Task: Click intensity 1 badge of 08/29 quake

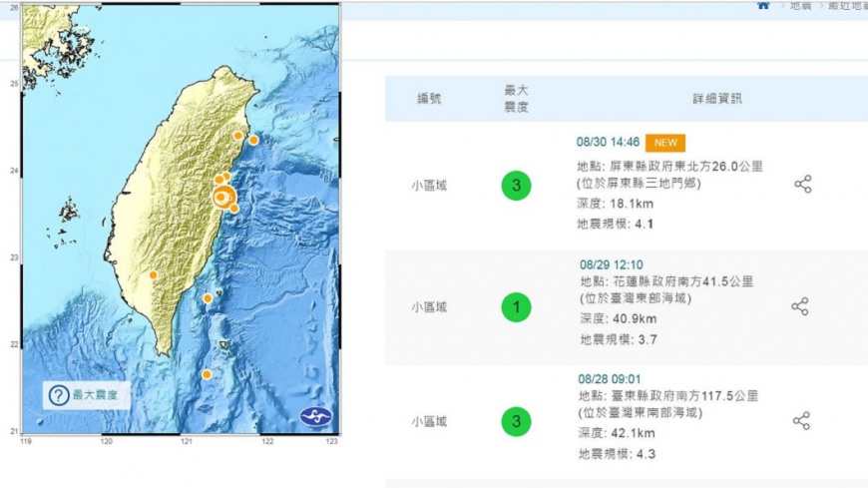Action: click(x=516, y=307)
